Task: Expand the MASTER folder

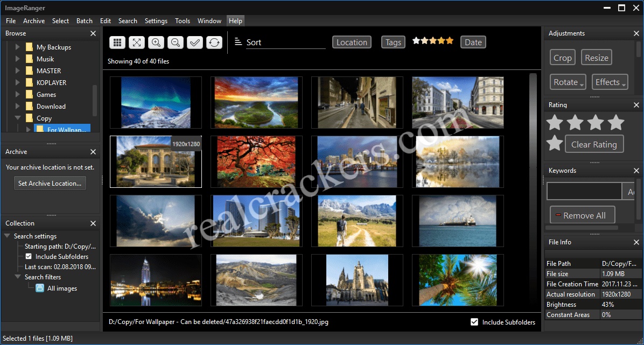Action: click(x=18, y=71)
